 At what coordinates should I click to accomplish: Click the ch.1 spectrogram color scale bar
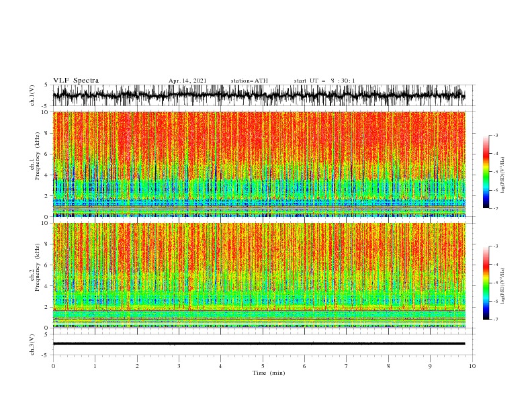click(x=486, y=172)
